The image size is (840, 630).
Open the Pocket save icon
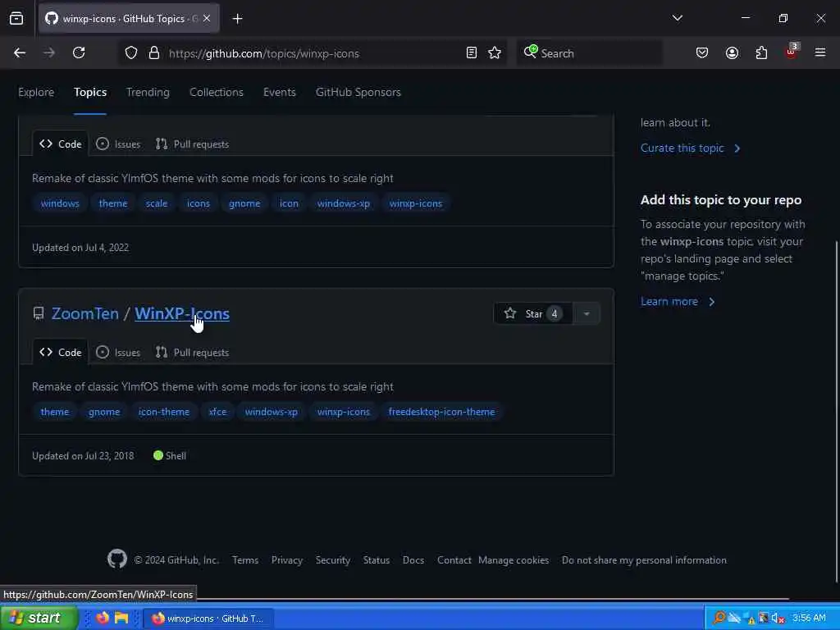click(x=702, y=53)
